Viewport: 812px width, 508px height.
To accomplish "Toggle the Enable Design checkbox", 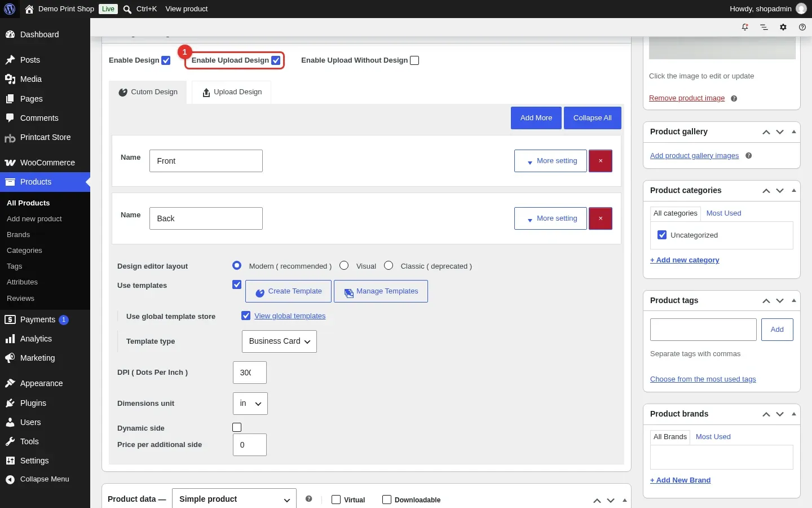I will (166, 60).
